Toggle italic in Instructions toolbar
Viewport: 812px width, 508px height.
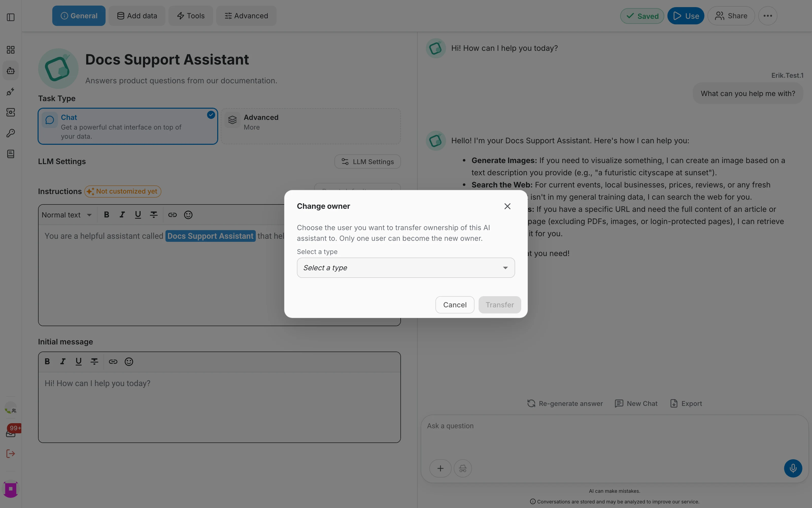pyautogui.click(x=122, y=215)
